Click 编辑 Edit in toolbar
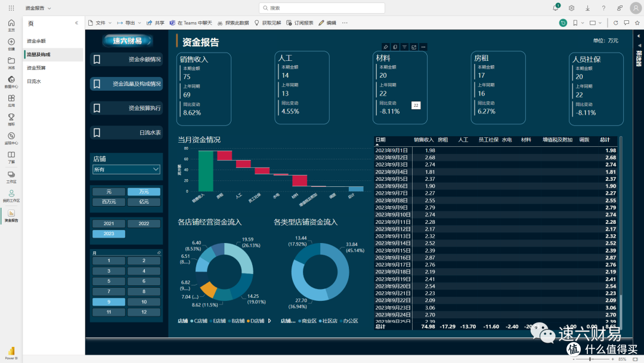The height and width of the screenshot is (363, 644). tap(327, 23)
